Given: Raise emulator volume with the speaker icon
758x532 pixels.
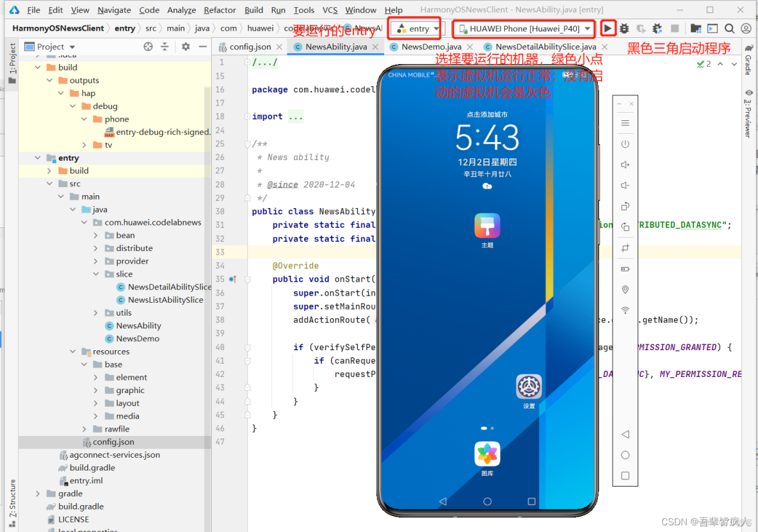Looking at the screenshot, I should [x=625, y=165].
